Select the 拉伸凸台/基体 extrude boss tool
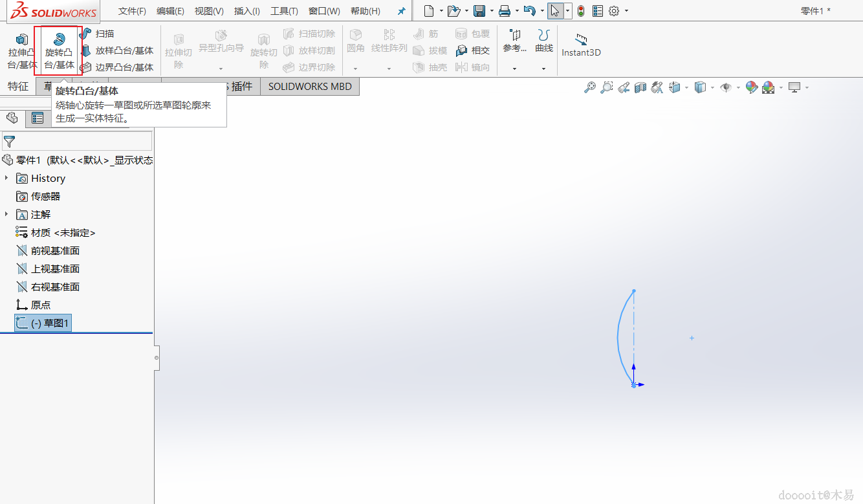This screenshot has height=504, width=863. (x=22, y=51)
